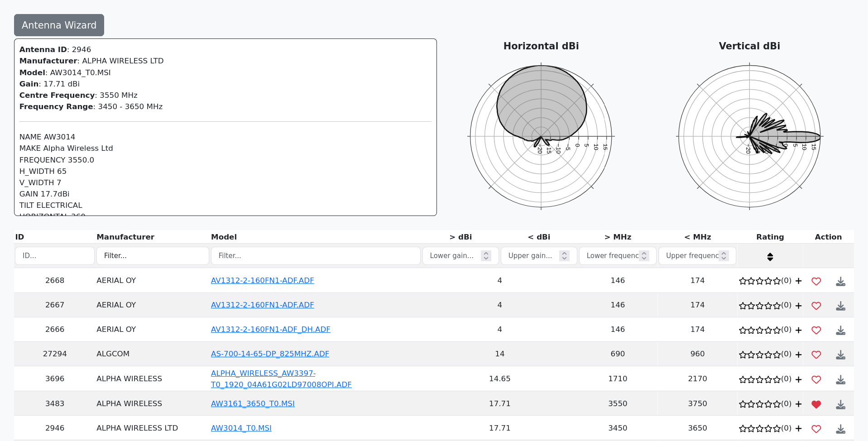Image resolution: width=868 pixels, height=441 pixels.
Task: Download antenna 3483 file
Action: (x=840, y=404)
